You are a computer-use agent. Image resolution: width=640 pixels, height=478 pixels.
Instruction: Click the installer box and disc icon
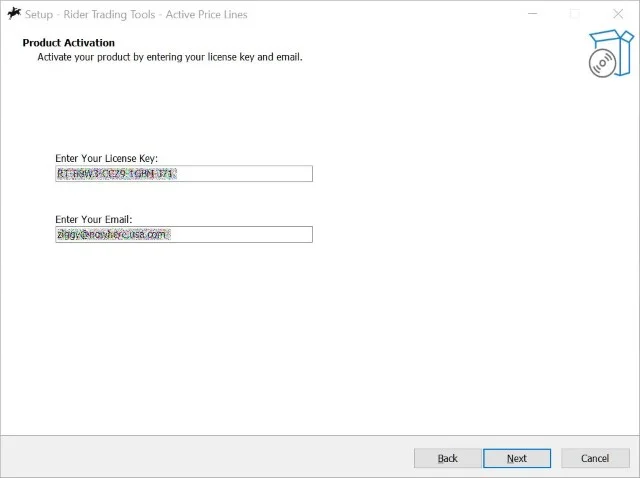point(611,53)
